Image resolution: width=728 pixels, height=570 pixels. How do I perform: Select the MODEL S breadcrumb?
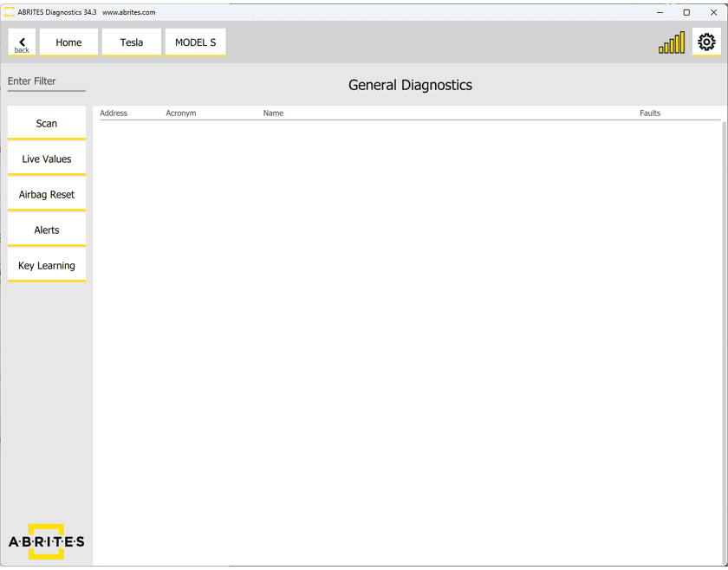[x=195, y=42]
